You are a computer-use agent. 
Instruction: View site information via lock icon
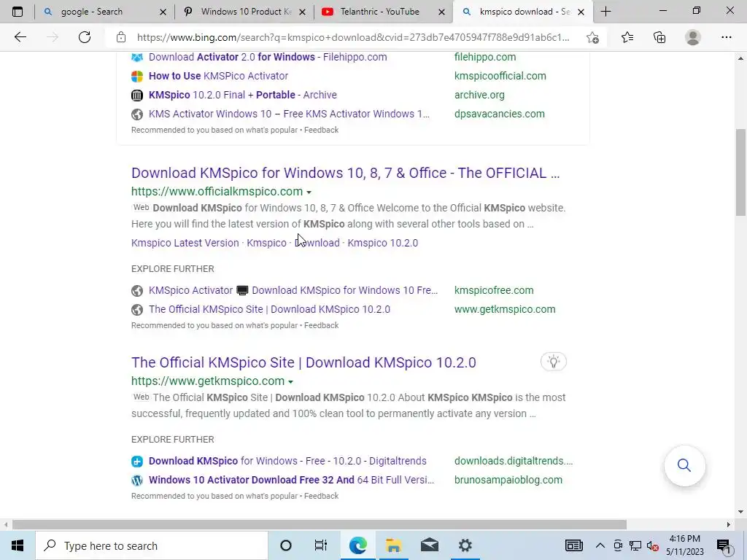121,37
